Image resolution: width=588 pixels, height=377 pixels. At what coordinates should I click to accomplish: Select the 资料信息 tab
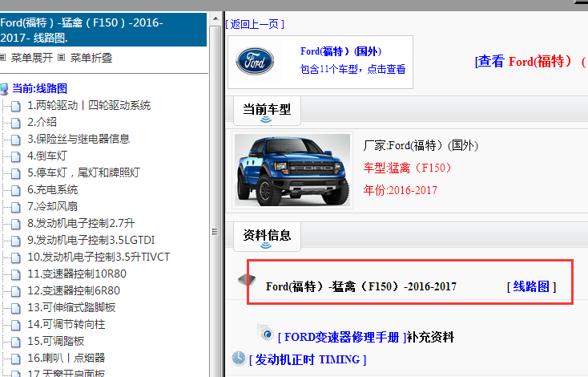(x=267, y=237)
